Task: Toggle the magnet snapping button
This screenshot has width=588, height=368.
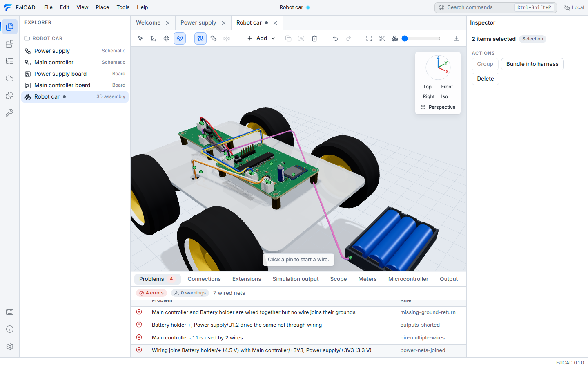Action: point(180,38)
